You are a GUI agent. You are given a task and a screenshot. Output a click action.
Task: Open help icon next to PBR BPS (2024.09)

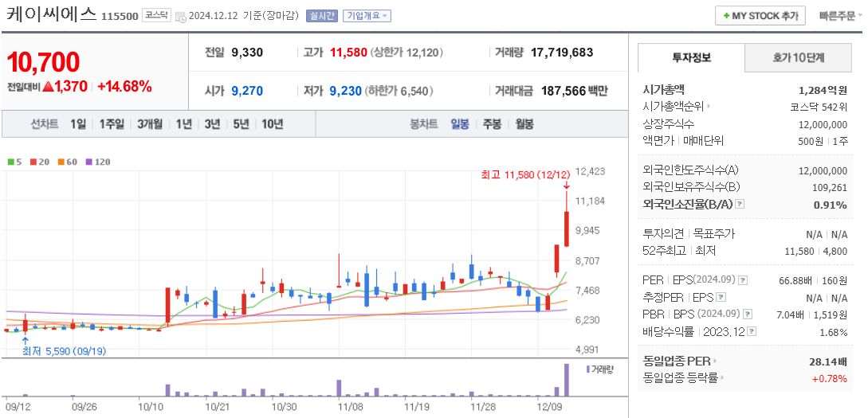[748, 314]
